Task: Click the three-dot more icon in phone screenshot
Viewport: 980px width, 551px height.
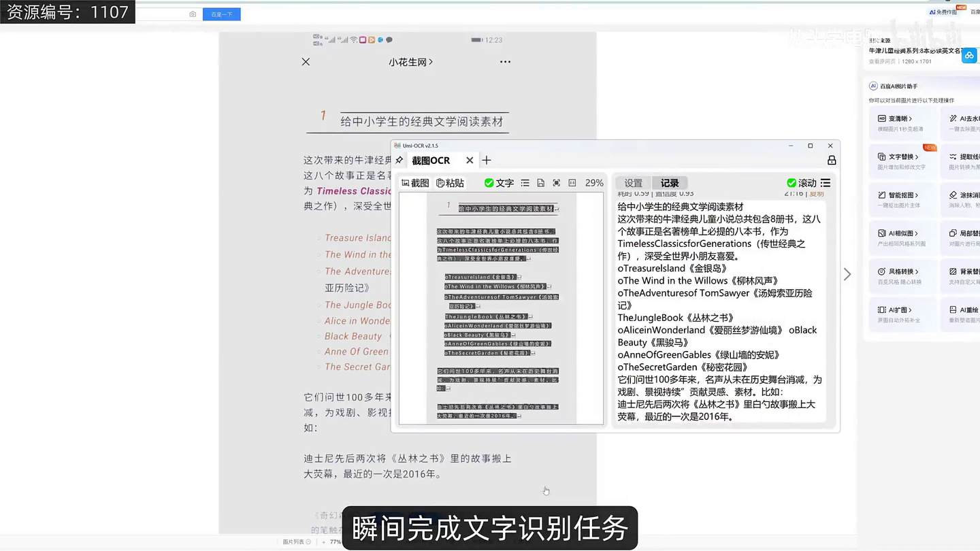Action: pyautogui.click(x=505, y=62)
